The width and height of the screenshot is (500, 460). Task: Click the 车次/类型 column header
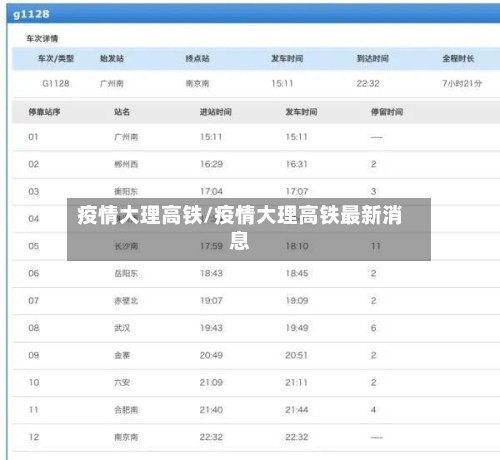point(56,59)
